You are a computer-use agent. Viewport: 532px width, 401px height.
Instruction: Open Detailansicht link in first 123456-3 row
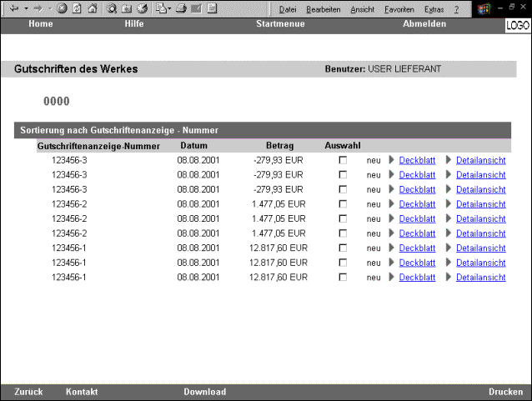tap(481, 160)
